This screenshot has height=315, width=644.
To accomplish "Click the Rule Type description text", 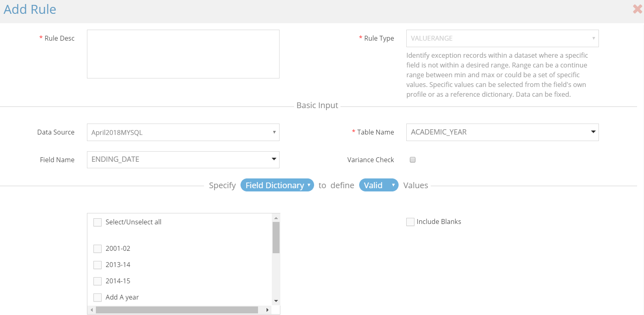I will [x=497, y=75].
